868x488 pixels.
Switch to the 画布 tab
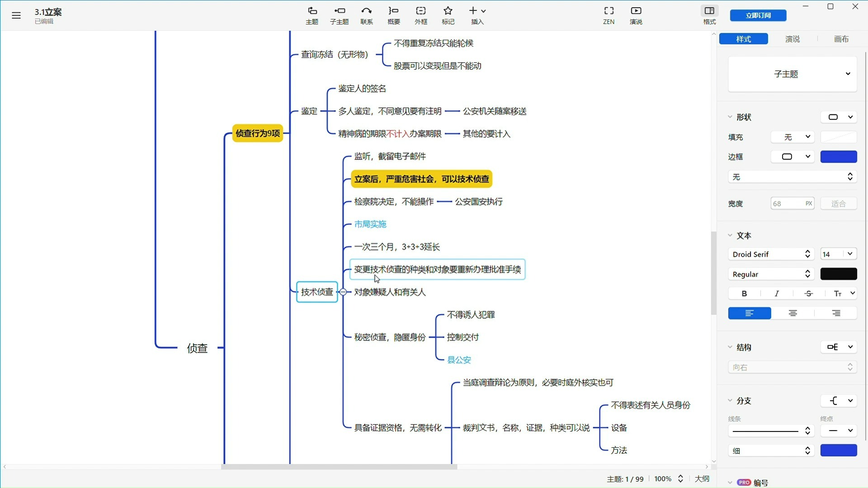[x=841, y=39]
